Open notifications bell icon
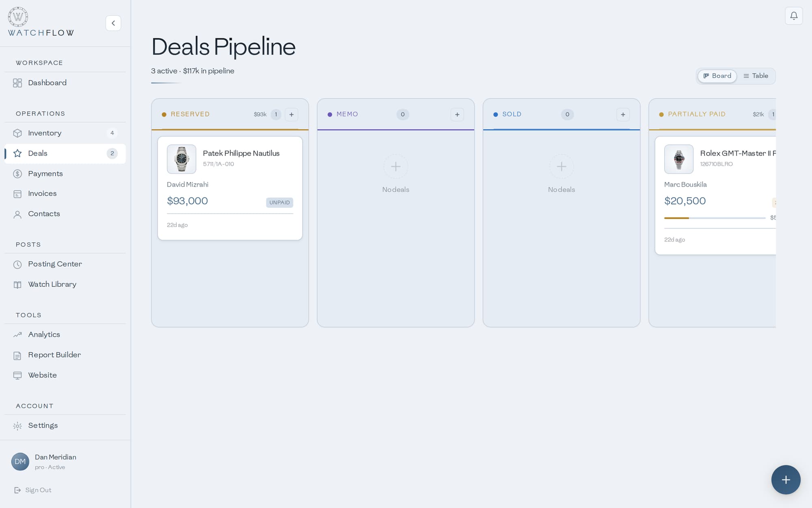Image resolution: width=812 pixels, height=508 pixels. [794, 16]
